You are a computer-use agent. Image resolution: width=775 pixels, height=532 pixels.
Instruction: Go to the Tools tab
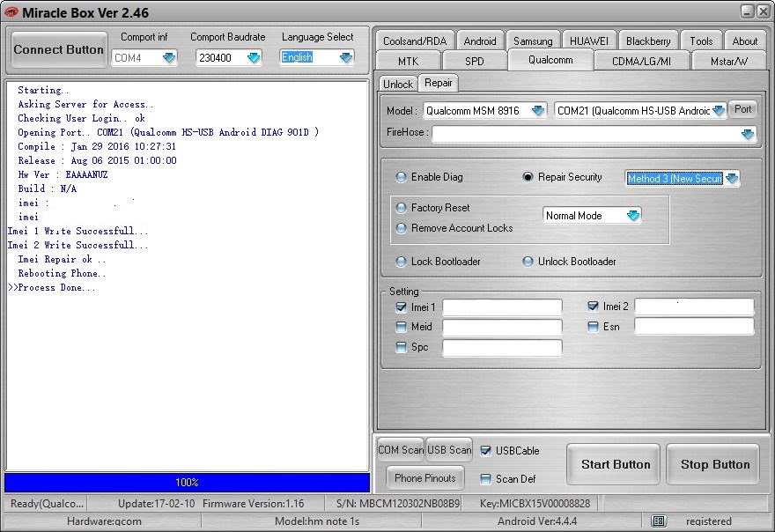701,41
